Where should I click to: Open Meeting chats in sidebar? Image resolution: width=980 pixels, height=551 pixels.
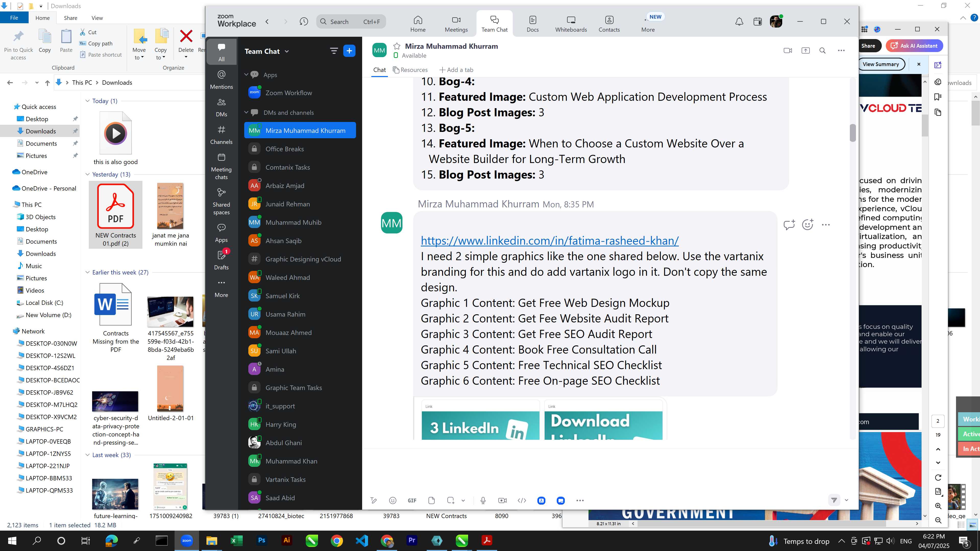(x=222, y=166)
